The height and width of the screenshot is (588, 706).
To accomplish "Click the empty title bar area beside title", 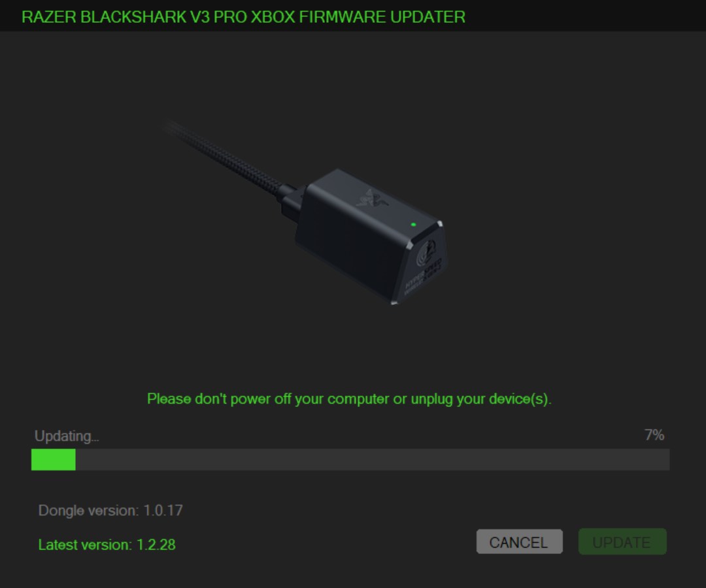I will pyautogui.click(x=585, y=16).
